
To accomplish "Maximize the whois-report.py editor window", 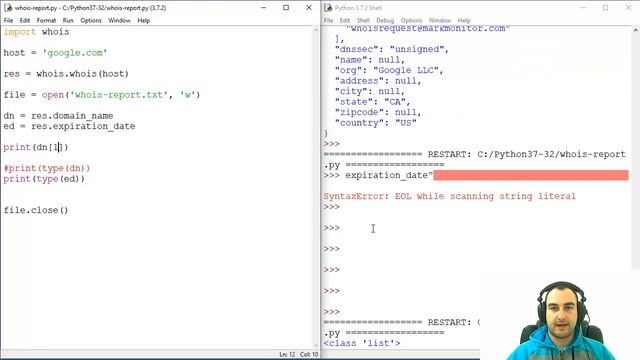I will tap(286, 8).
